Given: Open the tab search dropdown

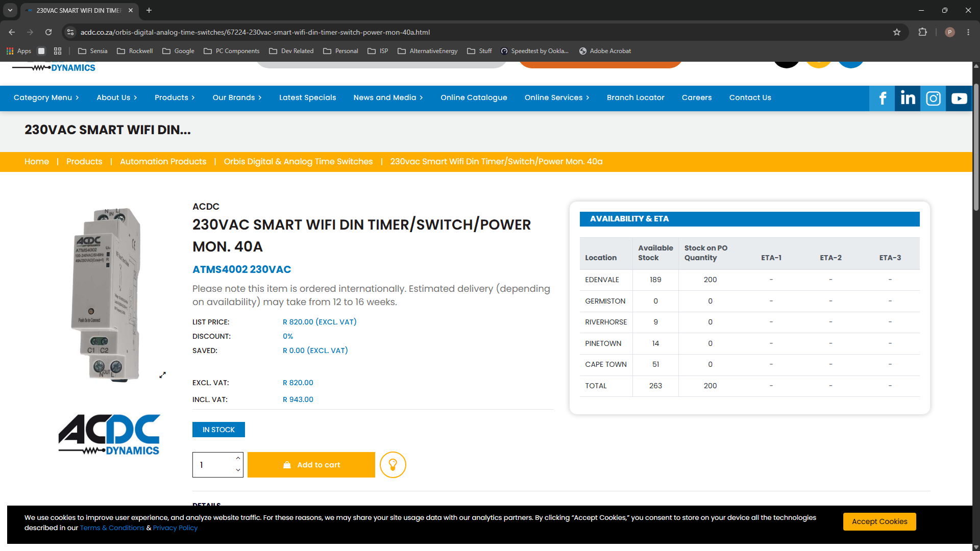Looking at the screenshot, I should [x=10, y=10].
